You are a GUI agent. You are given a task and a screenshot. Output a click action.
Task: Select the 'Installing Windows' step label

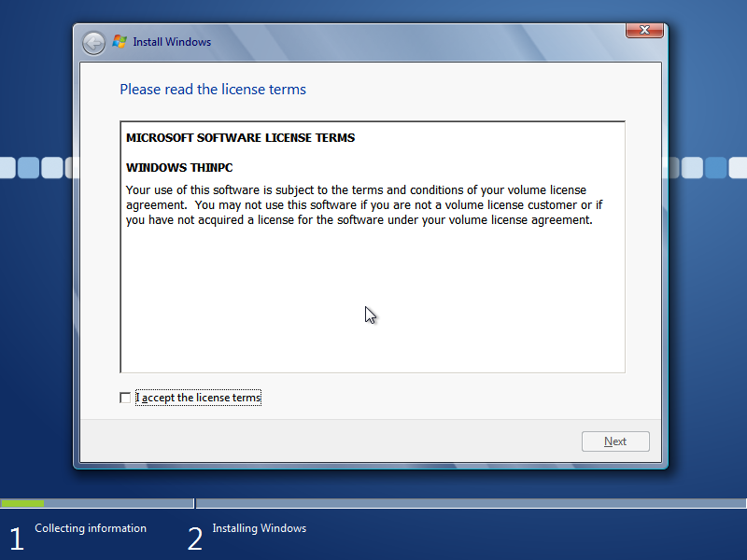click(260, 528)
